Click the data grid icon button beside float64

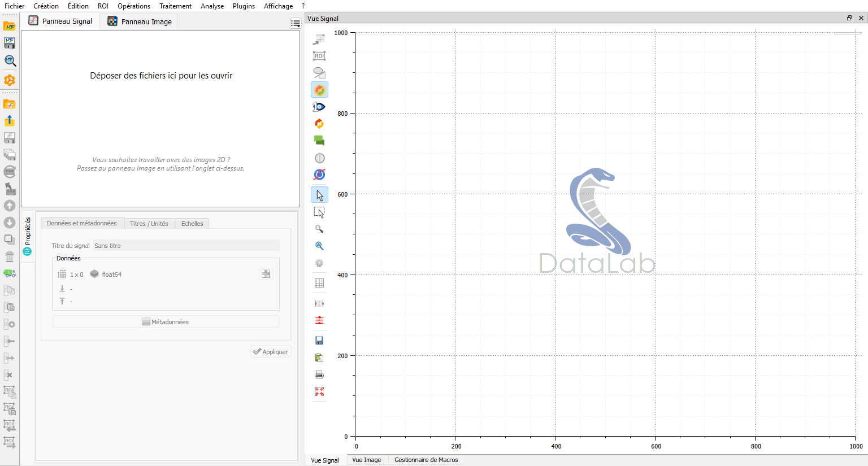pyautogui.click(x=266, y=274)
